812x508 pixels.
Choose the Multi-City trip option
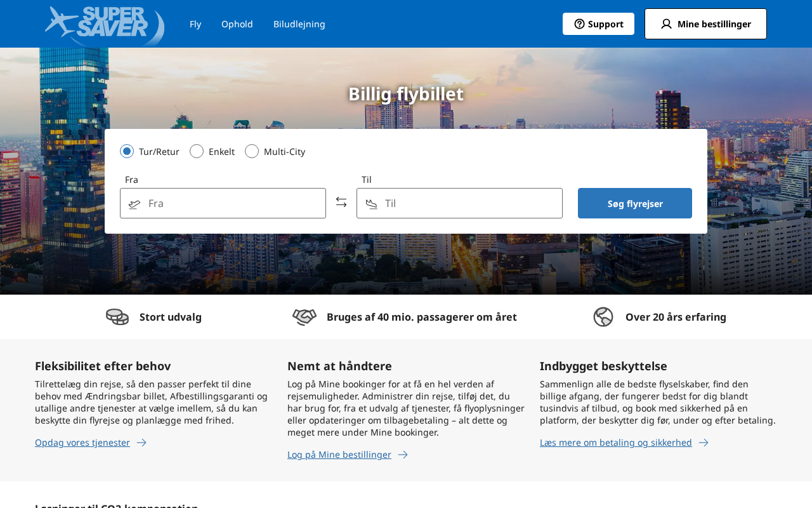tap(252, 151)
